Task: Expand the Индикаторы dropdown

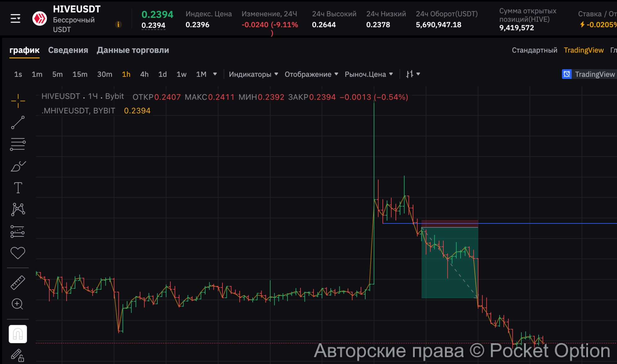Action: [253, 74]
